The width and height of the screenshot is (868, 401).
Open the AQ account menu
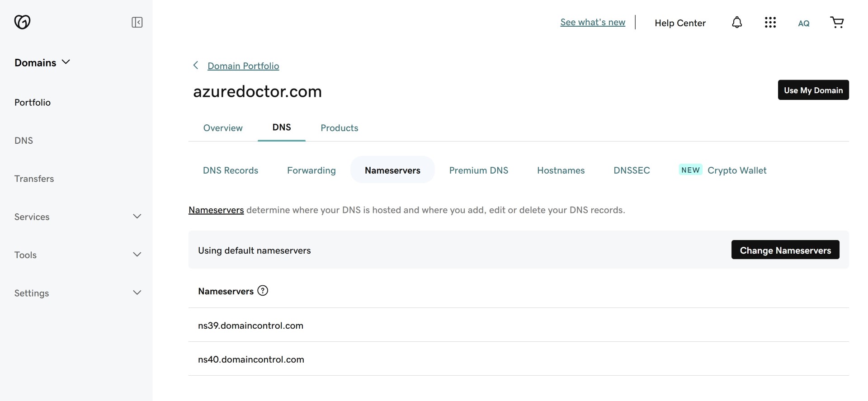(804, 23)
